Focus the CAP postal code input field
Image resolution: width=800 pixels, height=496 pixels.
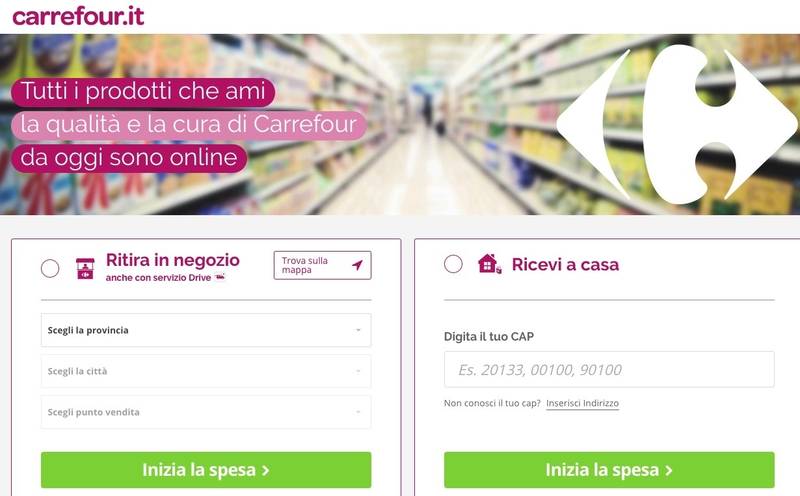click(609, 369)
